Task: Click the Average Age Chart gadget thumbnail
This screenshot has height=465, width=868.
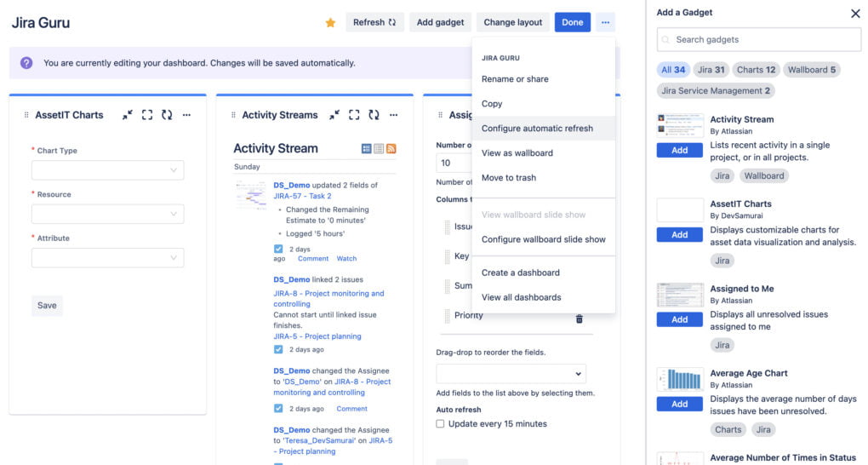Action: [680, 380]
